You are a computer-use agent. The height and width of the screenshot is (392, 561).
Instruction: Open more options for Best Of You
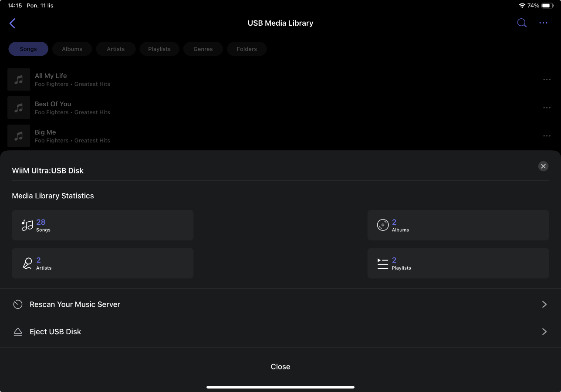pos(547,108)
